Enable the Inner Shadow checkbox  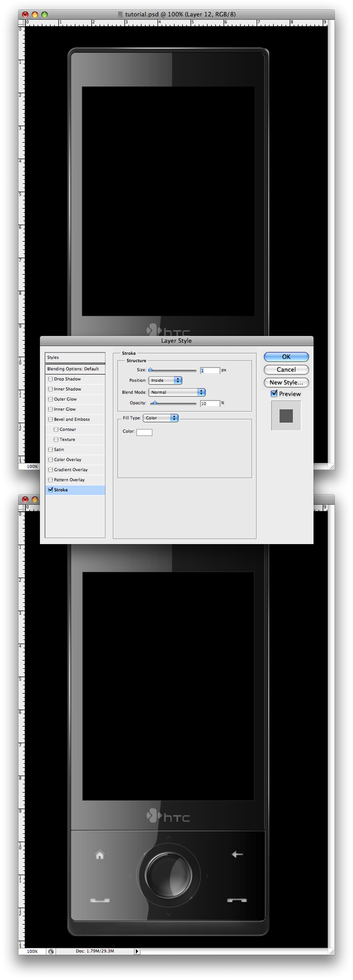tap(51, 389)
